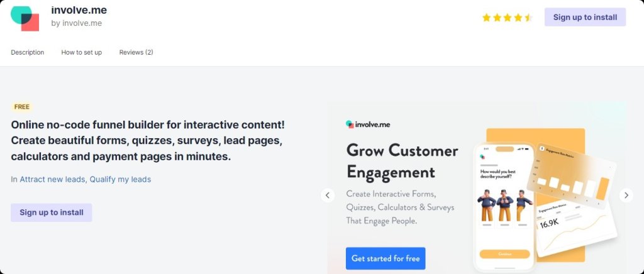Image resolution: width=644 pixels, height=274 pixels.
Task: Click the top-right Sign up to install button
Action: [585, 17]
